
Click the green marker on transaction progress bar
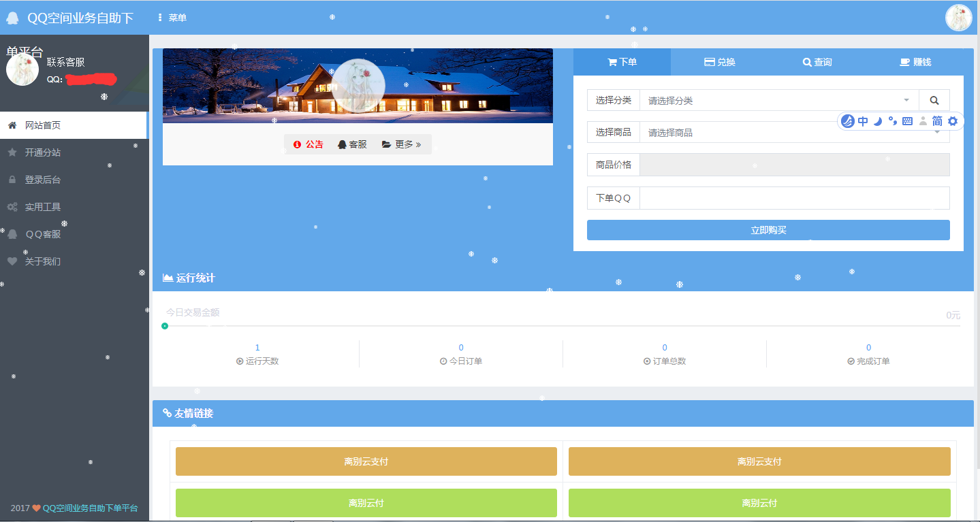coord(165,326)
